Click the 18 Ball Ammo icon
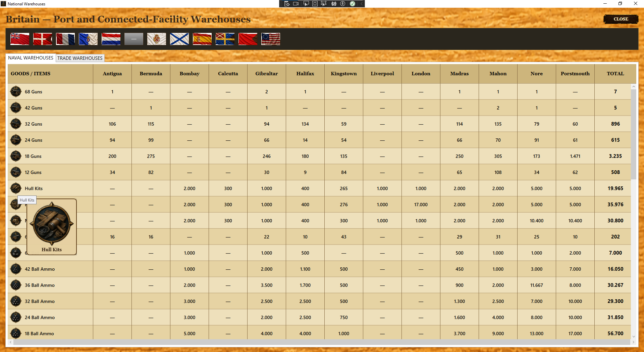The width and height of the screenshot is (644, 352). click(x=16, y=333)
